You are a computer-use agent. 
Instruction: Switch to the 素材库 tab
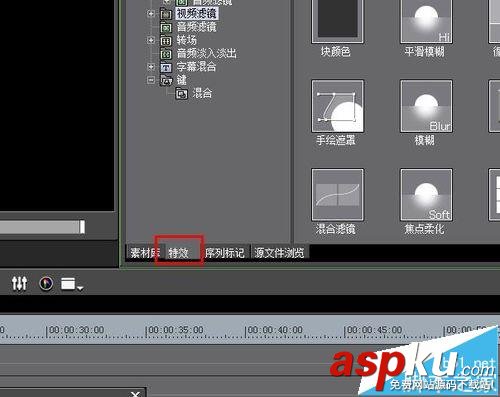pos(144,253)
